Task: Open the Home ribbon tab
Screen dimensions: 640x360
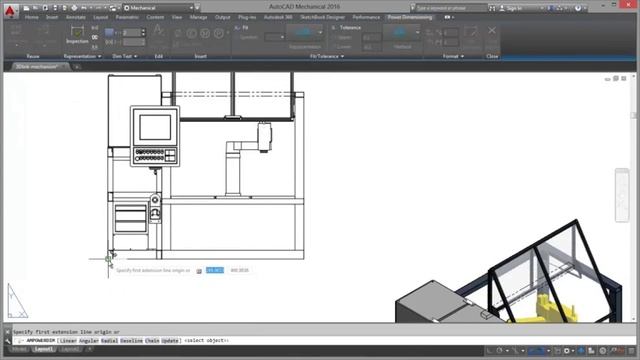Action: pos(31,17)
